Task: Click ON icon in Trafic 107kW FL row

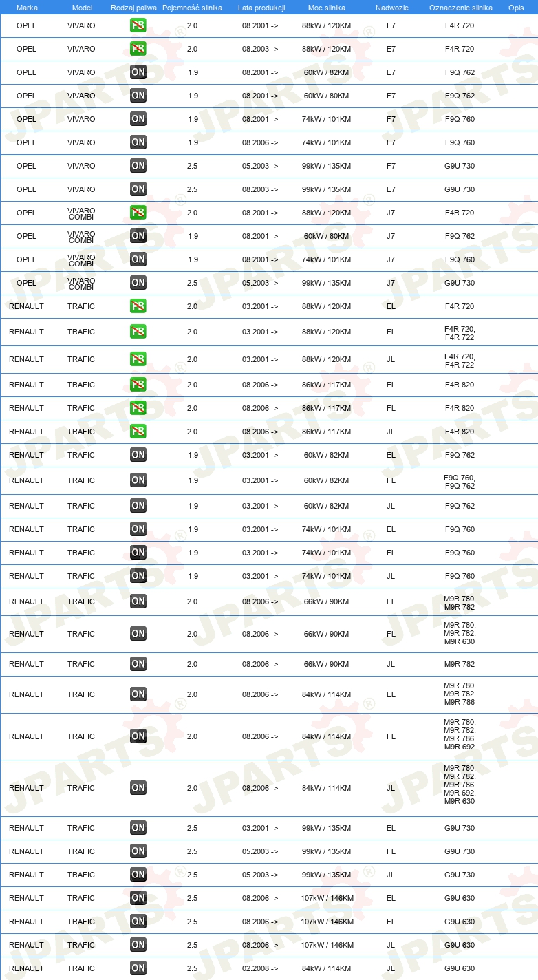Action: click(x=138, y=922)
